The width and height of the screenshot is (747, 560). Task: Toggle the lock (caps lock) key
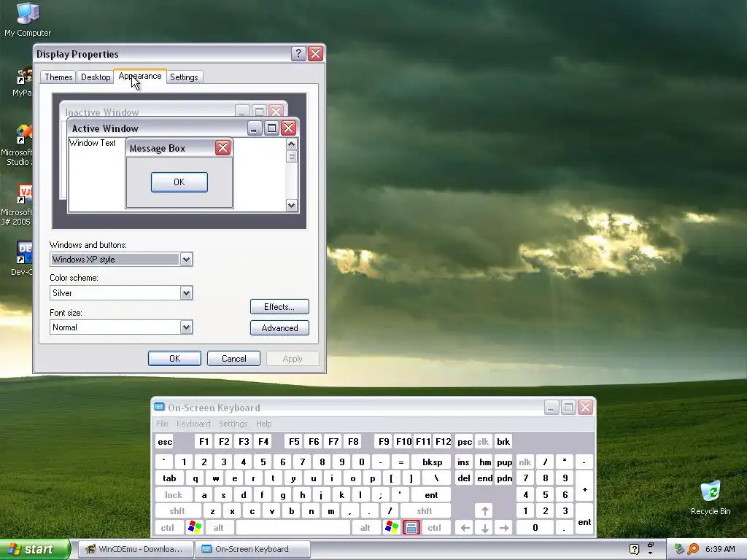[x=174, y=495]
